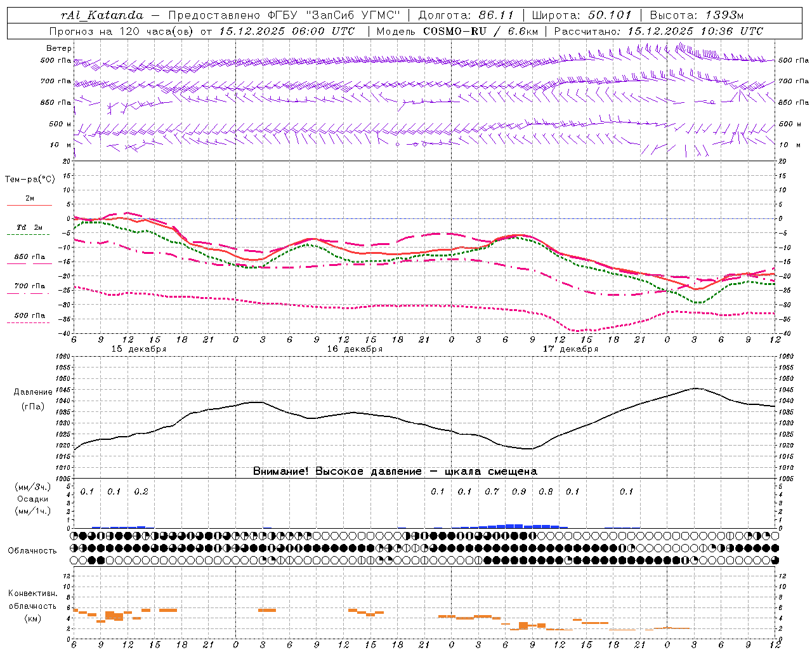The image size is (812, 650).
Task: Click the 0.7 precipitation amount
Action: tap(492, 492)
